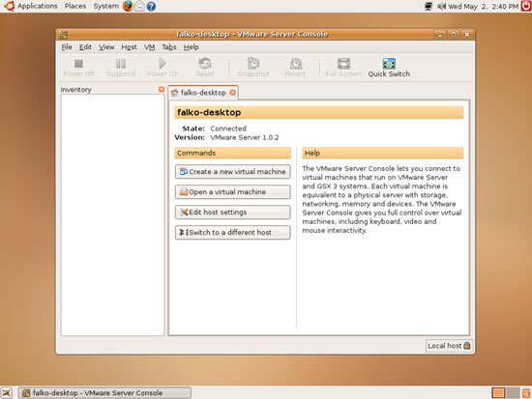Click the Revert toolbar icon
Image resolution: width=532 pixels, height=399 pixels.
[296, 64]
